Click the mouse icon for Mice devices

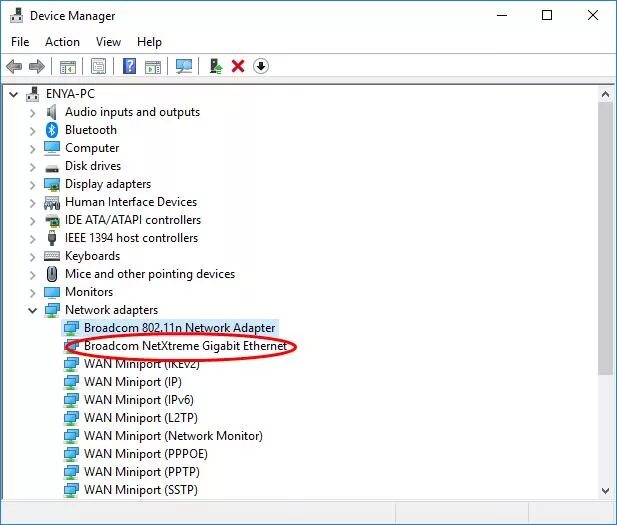pos(52,274)
